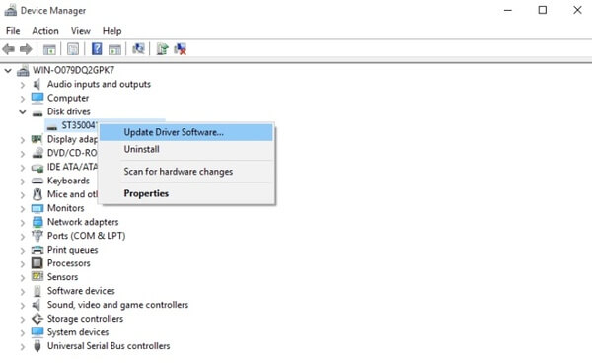592x364 pixels.
Task: Select the Ports (COM & LPT) label
Action: [x=86, y=236]
